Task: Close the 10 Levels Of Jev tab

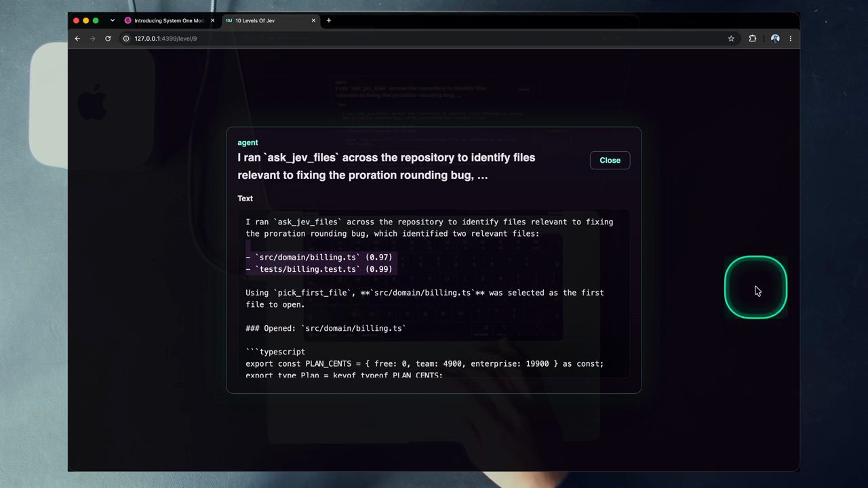Action: click(313, 20)
